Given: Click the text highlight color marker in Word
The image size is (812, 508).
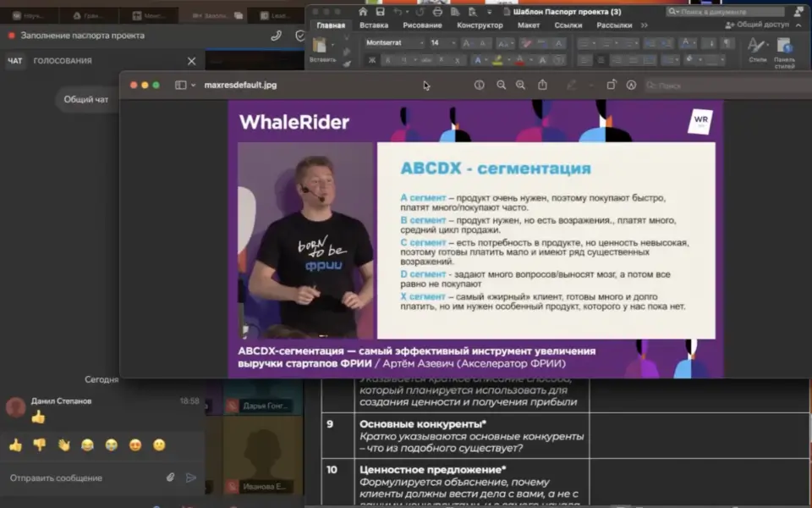Looking at the screenshot, I should 497,60.
